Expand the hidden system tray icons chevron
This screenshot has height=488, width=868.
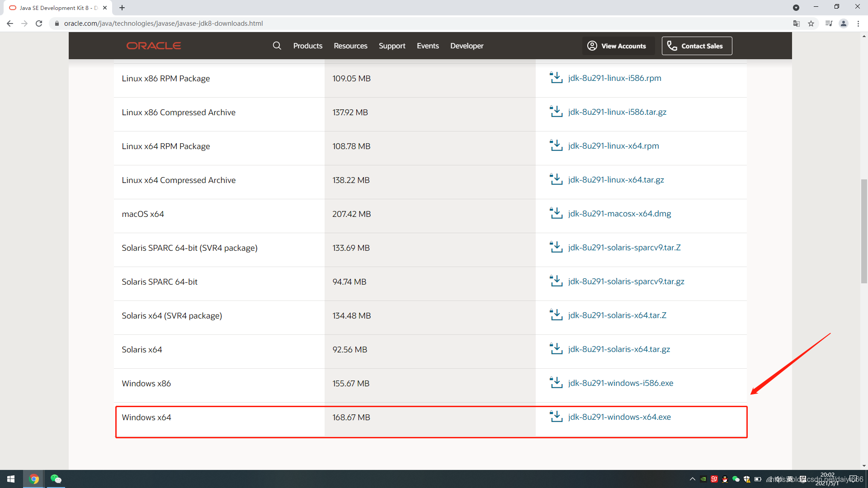pos(692,479)
